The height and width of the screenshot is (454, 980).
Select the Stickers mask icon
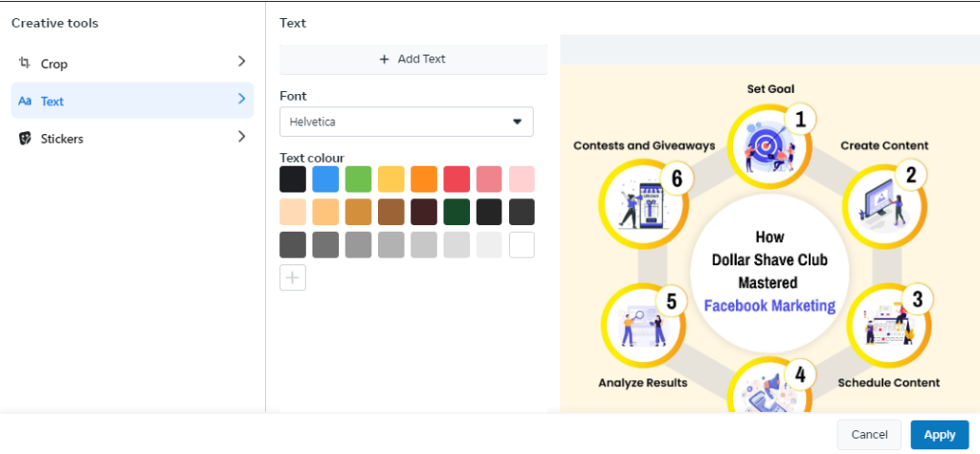point(24,138)
